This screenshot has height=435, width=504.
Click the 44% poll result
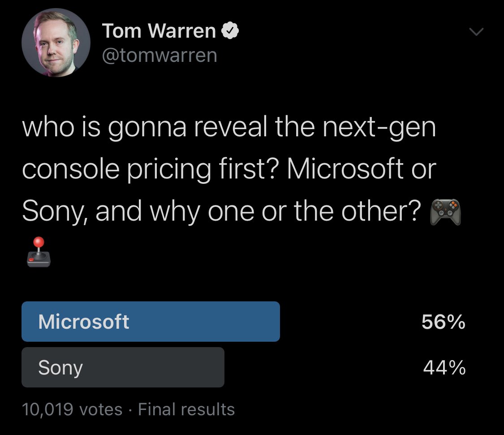pyautogui.click(x=444, y=368)
